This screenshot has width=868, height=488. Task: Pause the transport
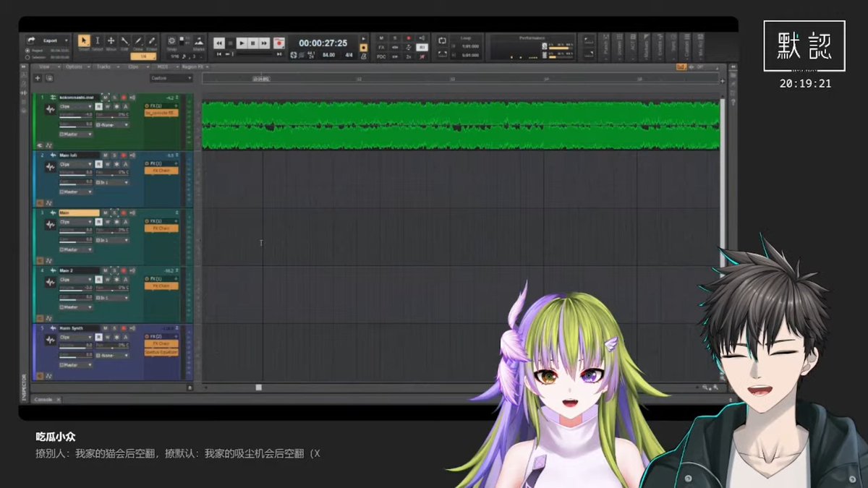[253, 43]
